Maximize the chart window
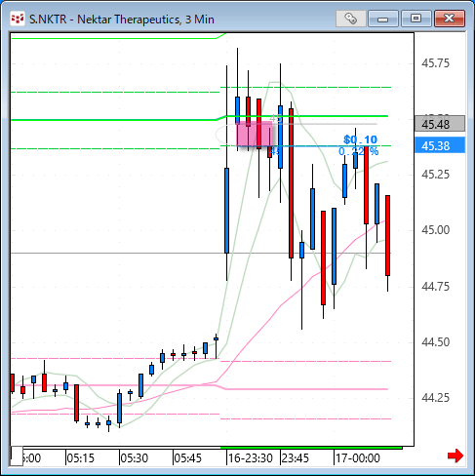 (x=416, y=19)
